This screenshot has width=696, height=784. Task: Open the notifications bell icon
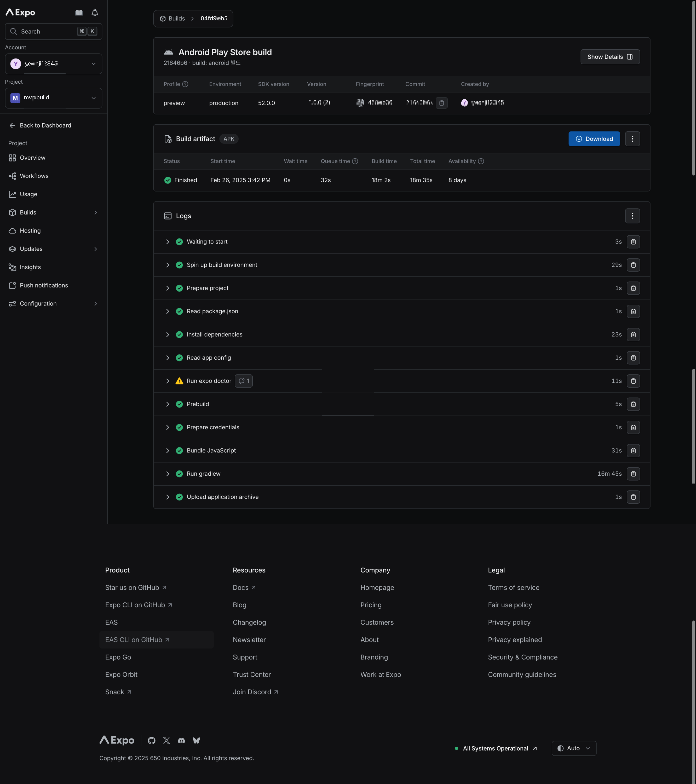point(95,13)
